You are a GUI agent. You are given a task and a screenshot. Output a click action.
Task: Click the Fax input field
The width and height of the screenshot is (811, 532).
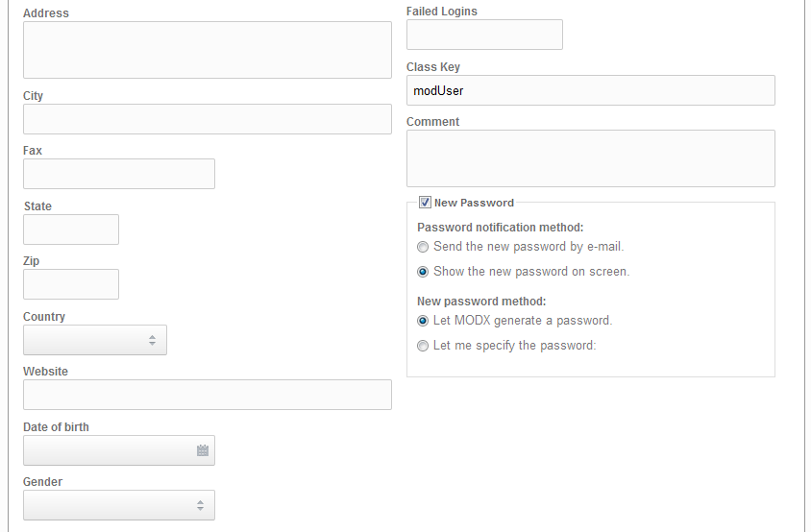[118, 174]
